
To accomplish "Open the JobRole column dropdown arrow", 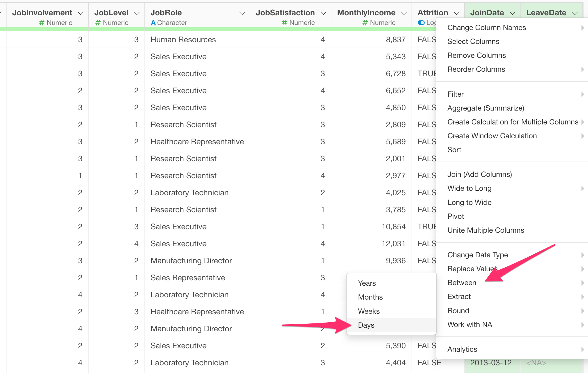I will point(242,13).
